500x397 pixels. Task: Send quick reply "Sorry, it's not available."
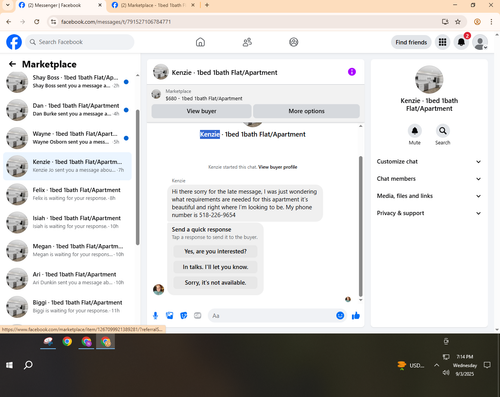215,283
